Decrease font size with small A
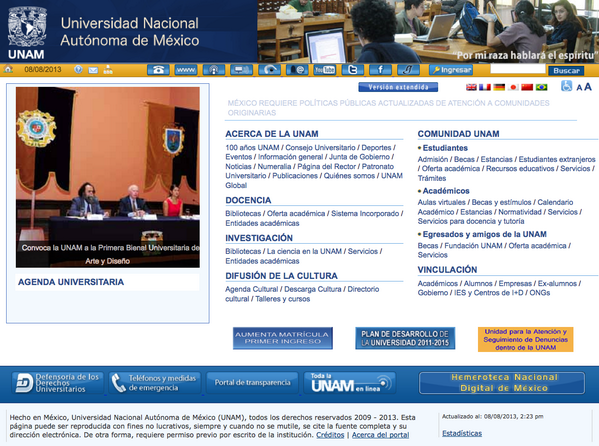Screen dimensions: 599x446 point(579,88)
